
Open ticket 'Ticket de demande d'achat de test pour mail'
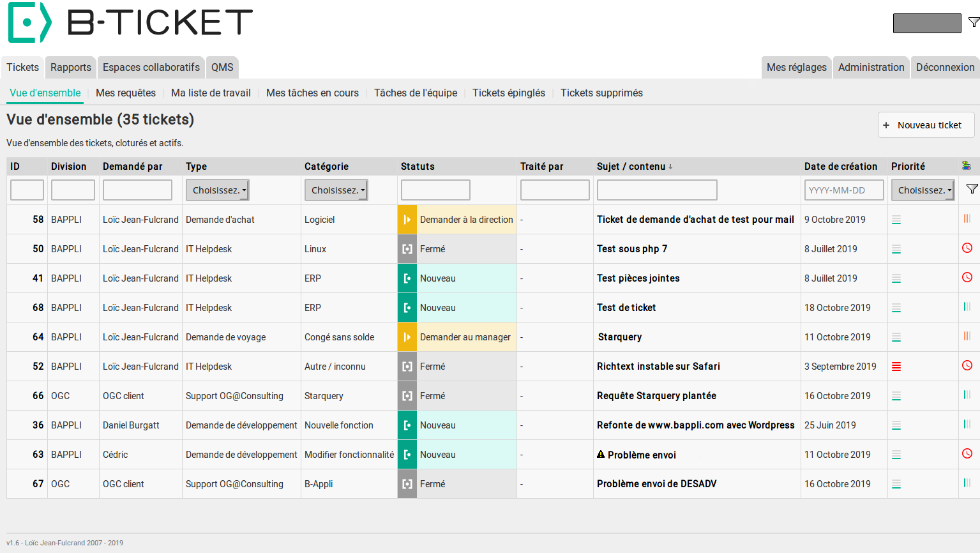[695, 220]
